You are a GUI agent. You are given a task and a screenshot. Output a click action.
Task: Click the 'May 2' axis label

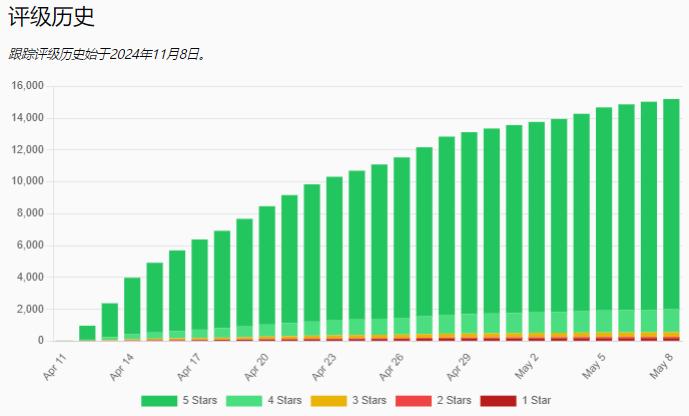pyautogui.click(x=527, y=365)
